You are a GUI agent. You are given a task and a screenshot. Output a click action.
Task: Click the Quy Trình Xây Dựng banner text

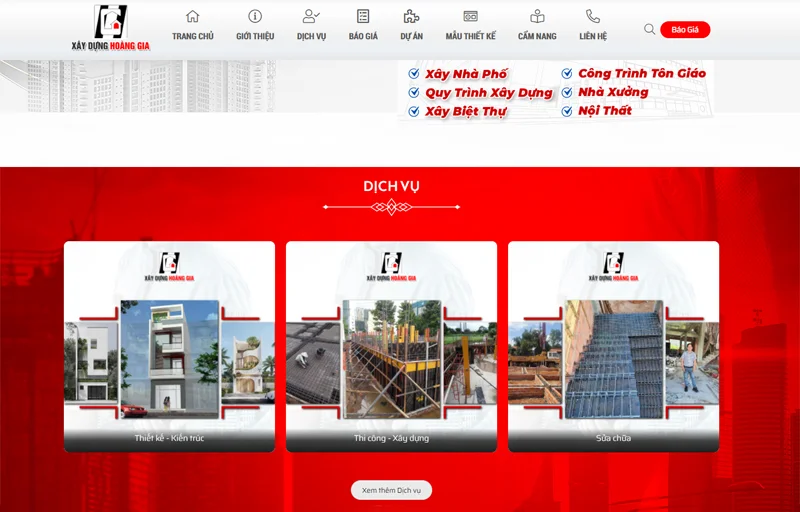point(489,93)
